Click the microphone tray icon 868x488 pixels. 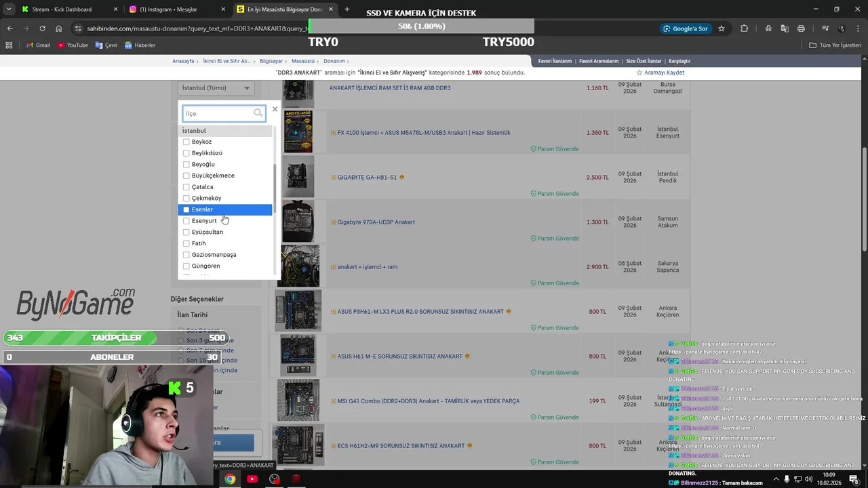(x=787, y=479)
